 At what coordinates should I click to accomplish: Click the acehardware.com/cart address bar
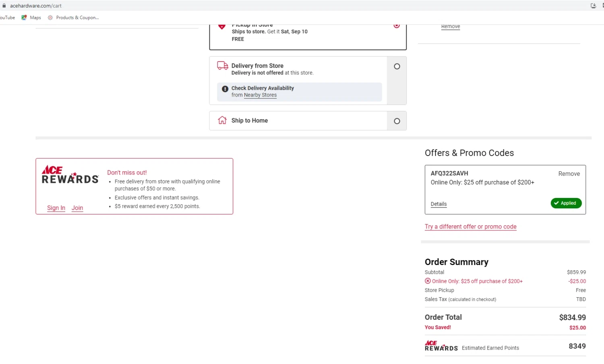(36, 6)
